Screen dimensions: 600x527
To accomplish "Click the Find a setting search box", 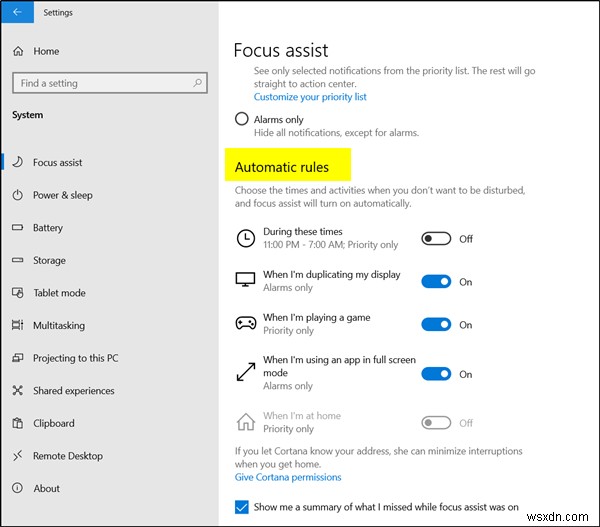I will click(x=110, y=83).
